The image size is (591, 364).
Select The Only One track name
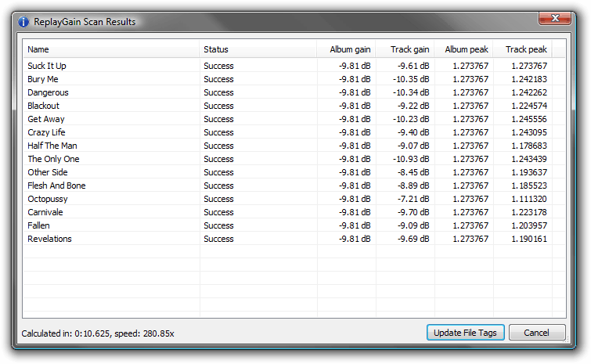click(x=53, y=159)
